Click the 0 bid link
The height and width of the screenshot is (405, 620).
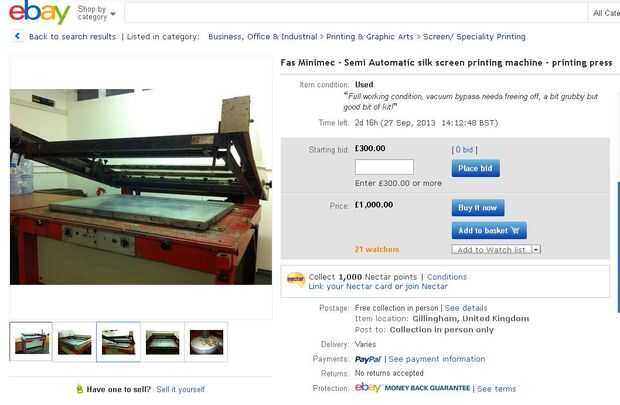click(464, 150)
